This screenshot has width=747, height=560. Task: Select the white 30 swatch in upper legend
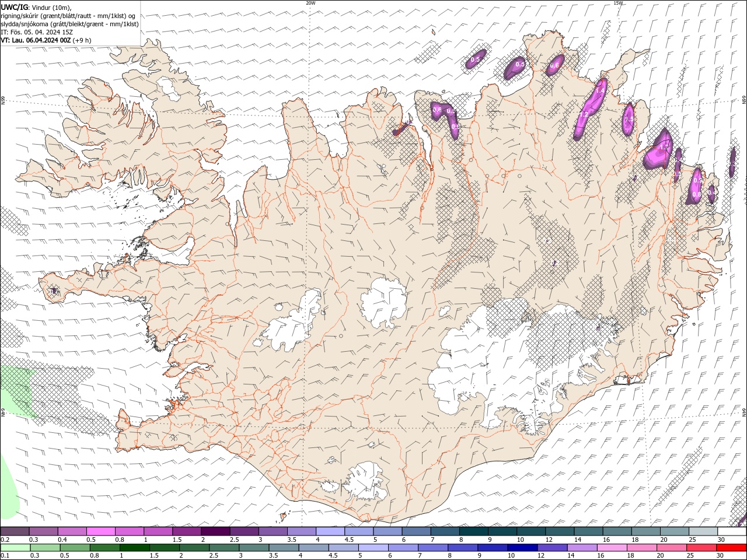pos(731,531)
